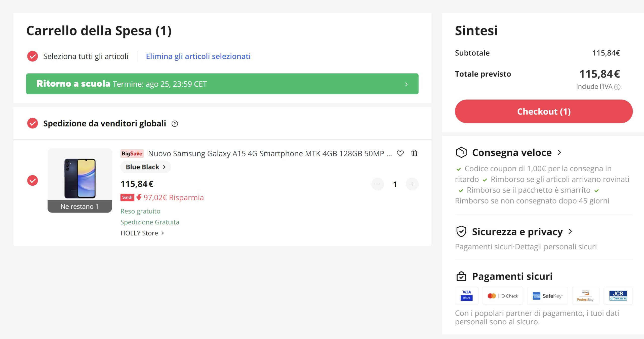Click the JCB J/Secure payment logo
This screenshot has height=339, width=644.
click(618, 296)
